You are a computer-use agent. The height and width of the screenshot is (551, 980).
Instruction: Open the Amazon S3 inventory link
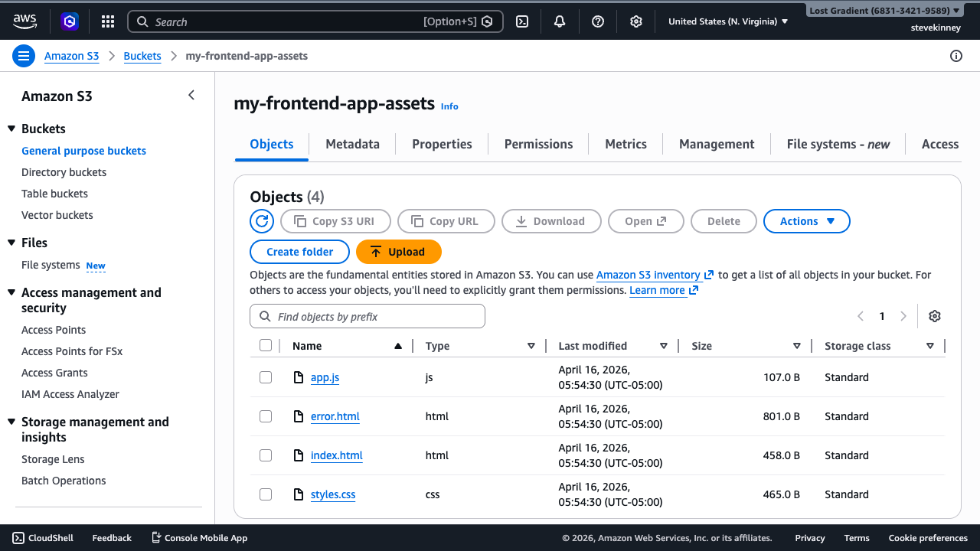click(655, 275)
